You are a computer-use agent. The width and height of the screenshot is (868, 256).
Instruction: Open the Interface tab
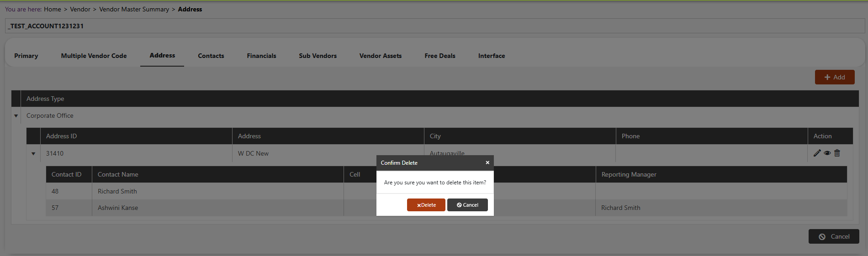click(x=492, y=56)
